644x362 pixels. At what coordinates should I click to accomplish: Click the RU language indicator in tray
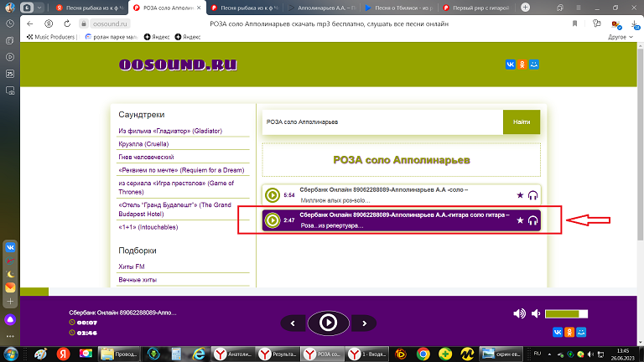point(538,354)
